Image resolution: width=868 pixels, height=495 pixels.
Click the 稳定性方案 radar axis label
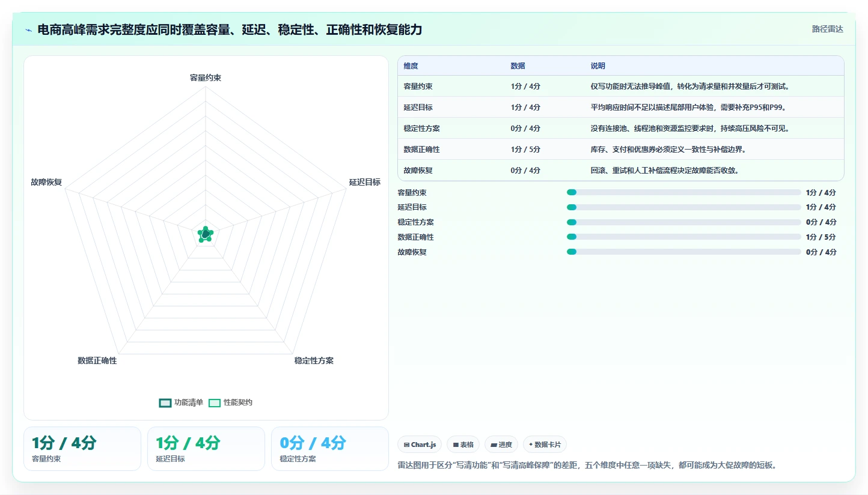(x=314, y=360)
